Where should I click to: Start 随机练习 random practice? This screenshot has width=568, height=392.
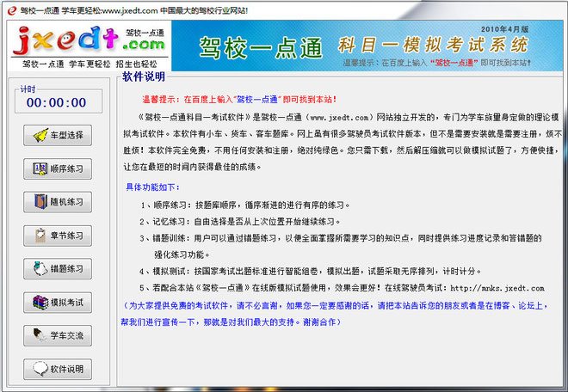[x=58, y=202]
